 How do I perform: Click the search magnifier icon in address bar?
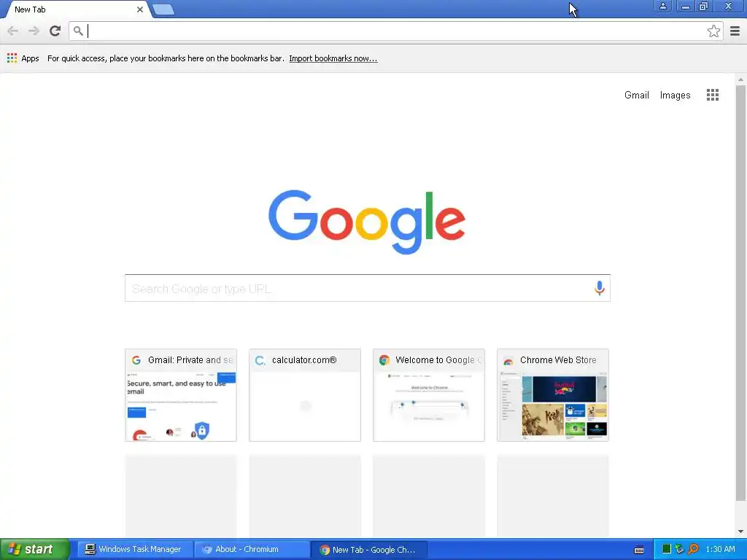(78, 31)
